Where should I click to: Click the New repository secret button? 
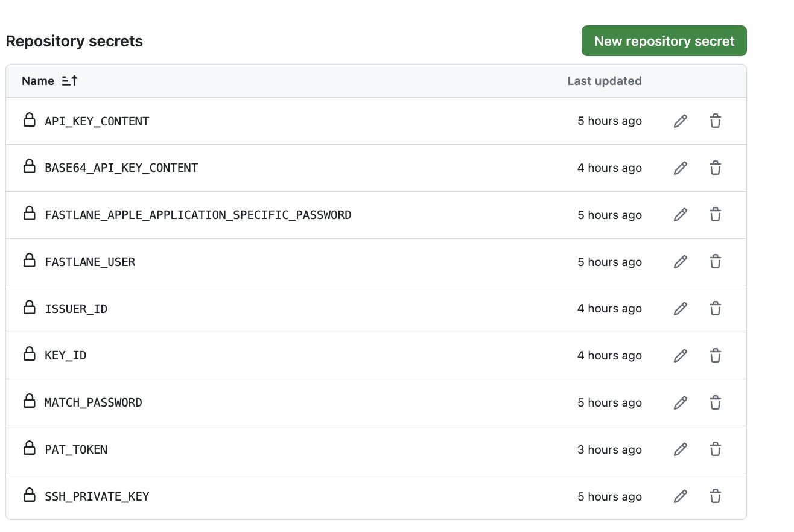coord(664,41)
